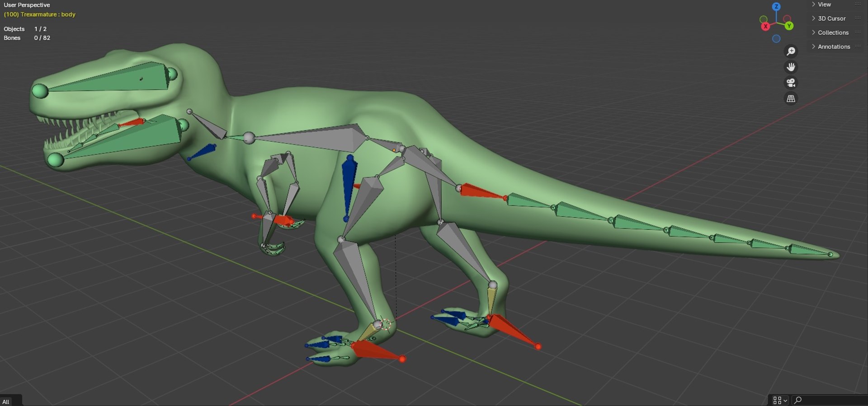Click the hand pan view icon
The height and width of the screenshot is (406, 868).
click(791, 67)
